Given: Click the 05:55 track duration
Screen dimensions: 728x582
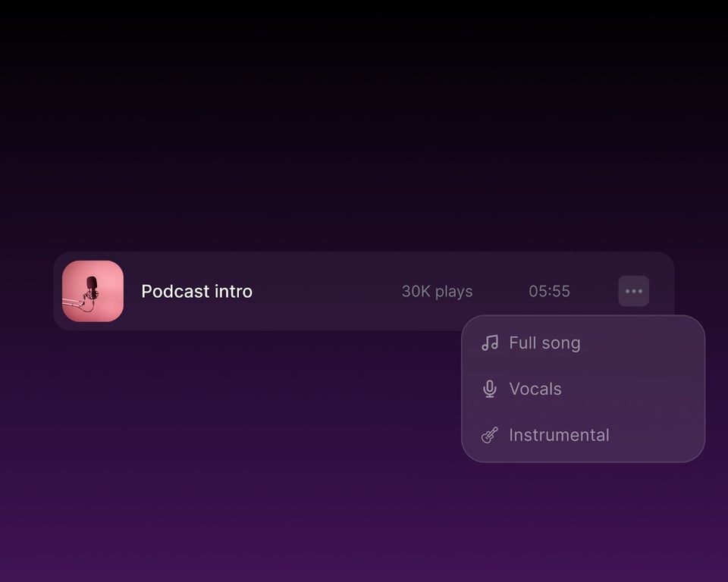Looking at the screenshot, I should point(549,291).
